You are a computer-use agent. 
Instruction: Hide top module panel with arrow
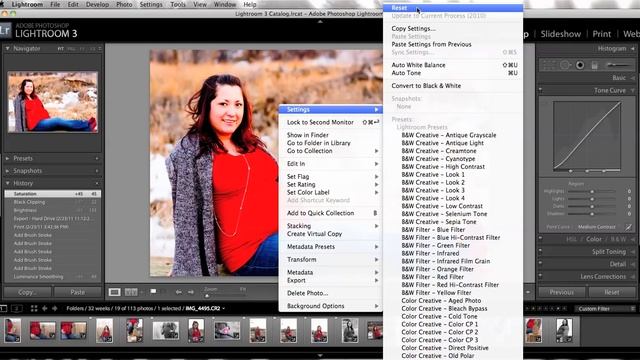tap(320, 21)
